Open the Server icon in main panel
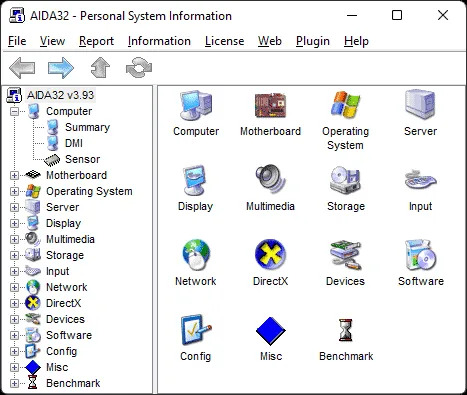The image size is (467, 395). click(x=420, y=104)
